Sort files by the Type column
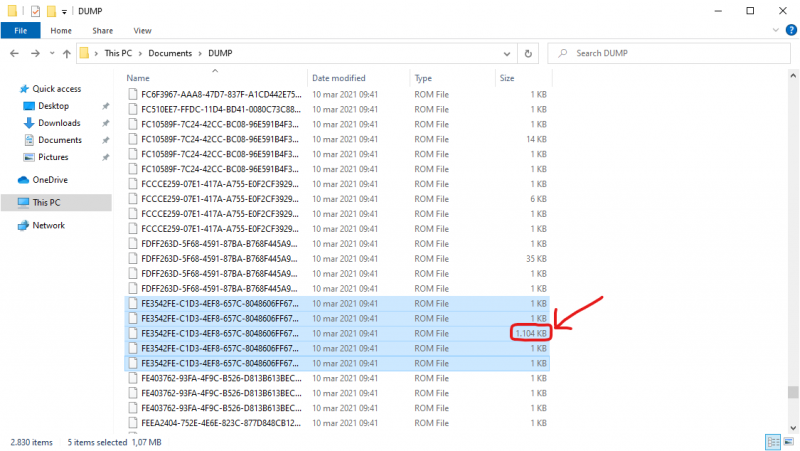This screenshot has width=800, height=451. (x=452, y=78)
